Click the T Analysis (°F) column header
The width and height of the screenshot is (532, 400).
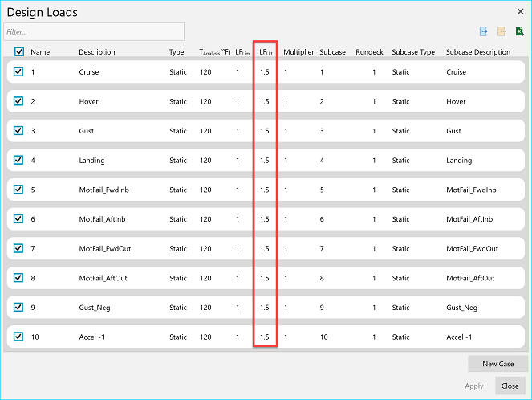click(215, 52)
